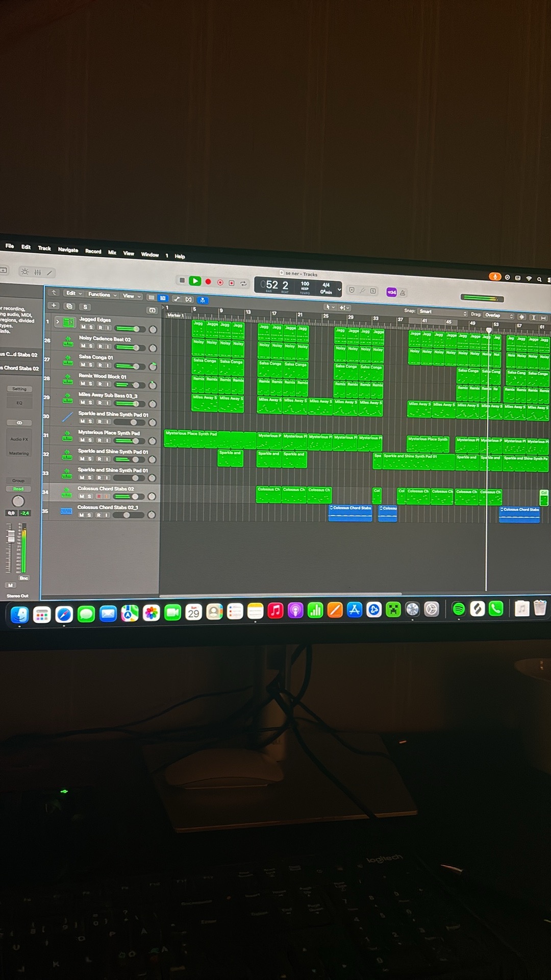
Task: Solo the Mysterious Place Synth Pad track
Action: pos(90,440)
